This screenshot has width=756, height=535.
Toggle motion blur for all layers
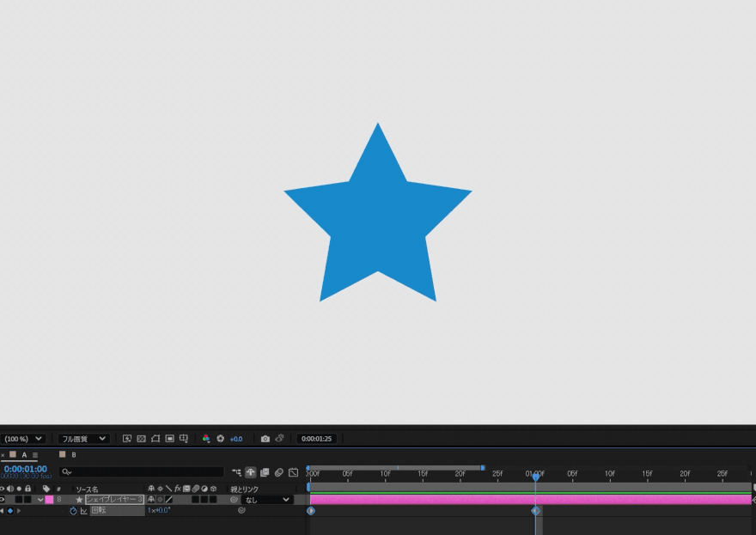click(x=279, y=472)
